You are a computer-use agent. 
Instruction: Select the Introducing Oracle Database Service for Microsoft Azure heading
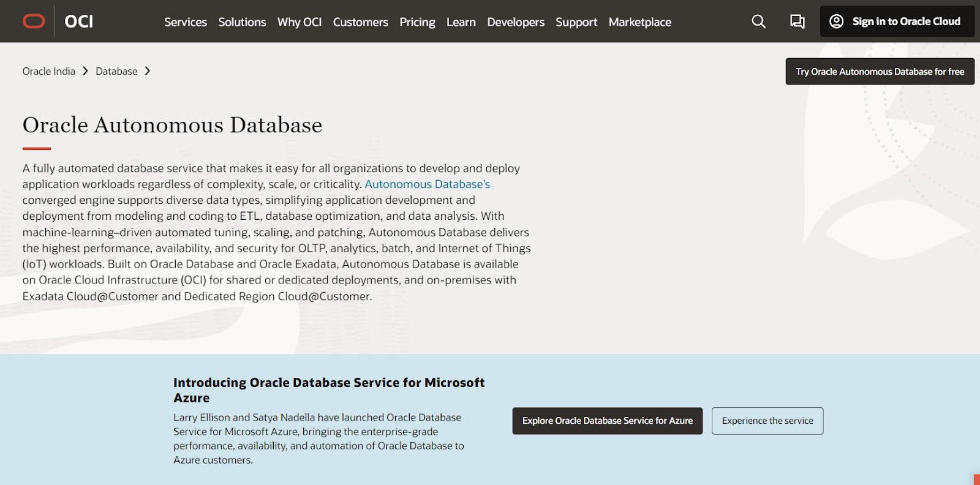[x=329, y=390]
